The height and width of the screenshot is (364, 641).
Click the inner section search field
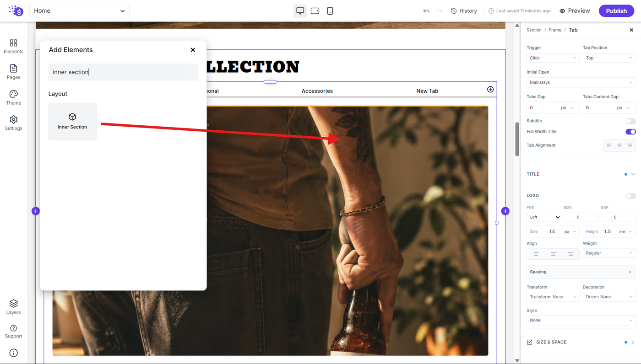(123, 72)
